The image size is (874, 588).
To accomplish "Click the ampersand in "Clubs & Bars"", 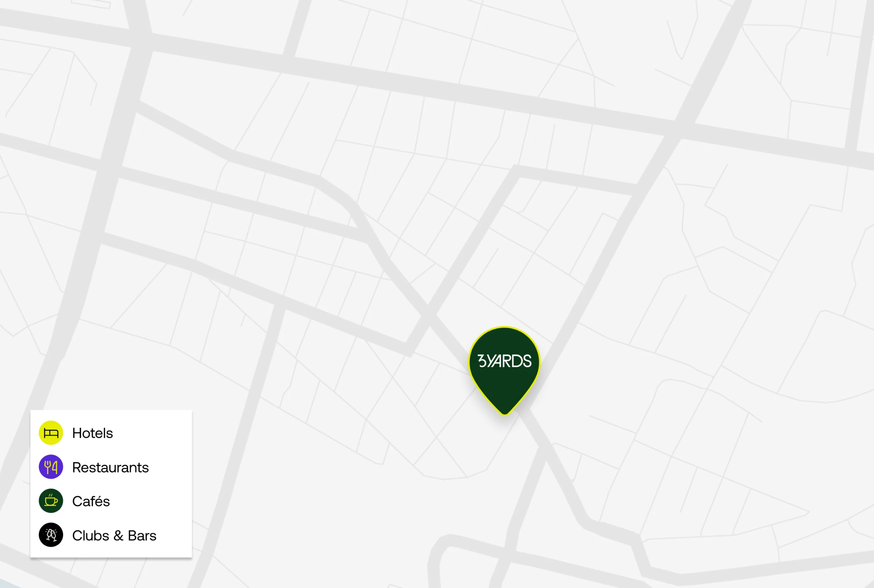I will [x=118, y=535].
